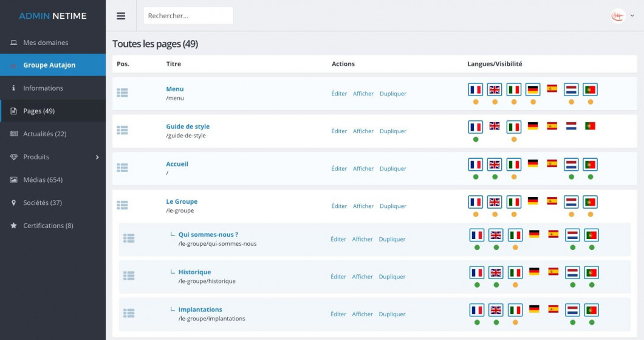Viewport: 644px width, 340px height.
Task: Click Éditer for the Menu page
Action: pos(339,94)
